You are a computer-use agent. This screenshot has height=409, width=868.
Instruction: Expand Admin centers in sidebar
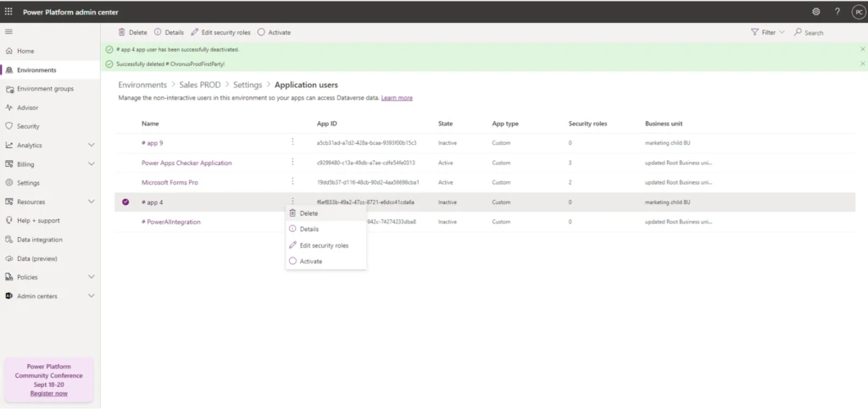pos(91,296)
